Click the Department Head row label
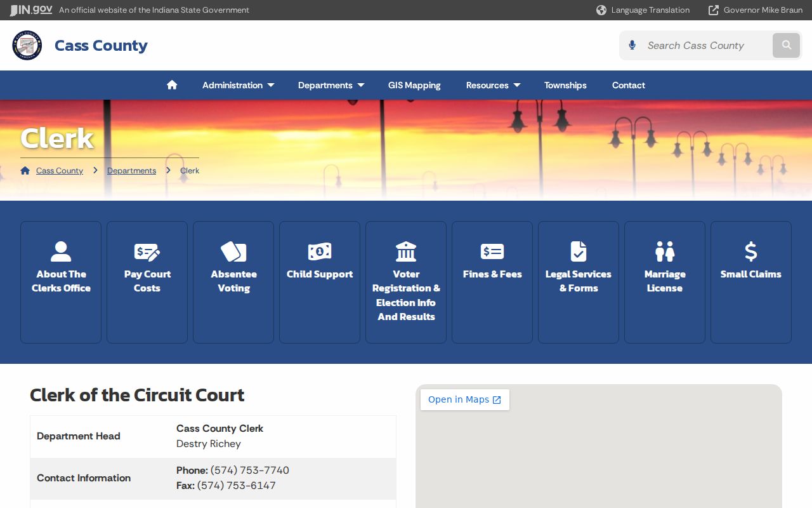Screen dimensions: 812x508 tap(79, 436)
